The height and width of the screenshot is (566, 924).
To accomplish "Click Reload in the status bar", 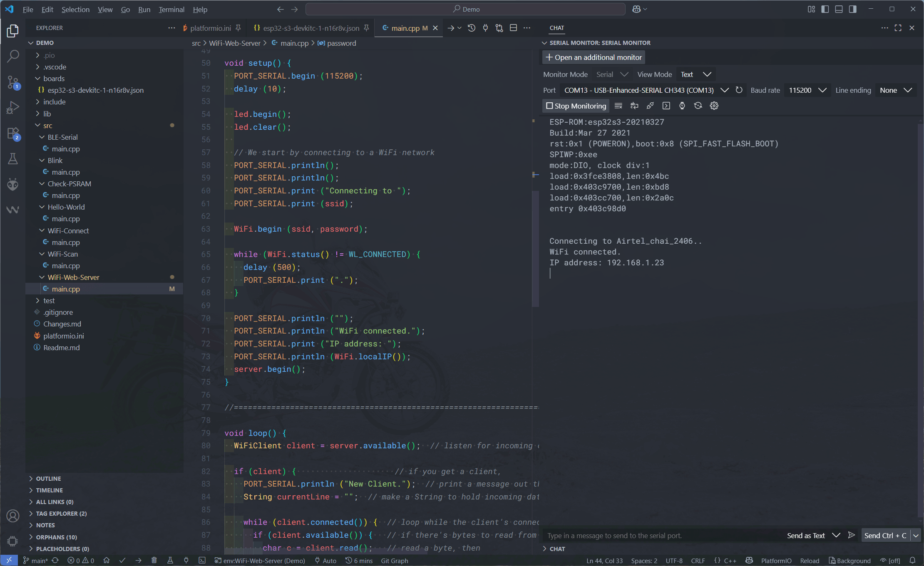I will pos(810,561).
